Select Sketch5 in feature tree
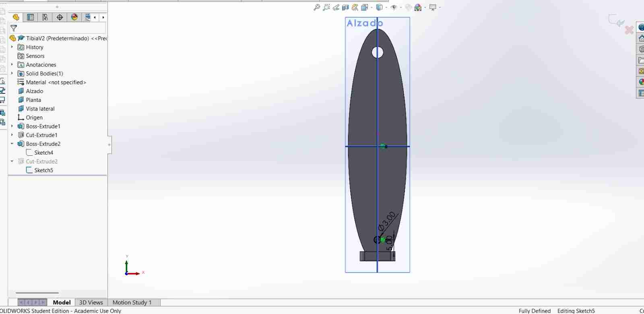Viewport: 644px width, 314px height. click(39, 170)
